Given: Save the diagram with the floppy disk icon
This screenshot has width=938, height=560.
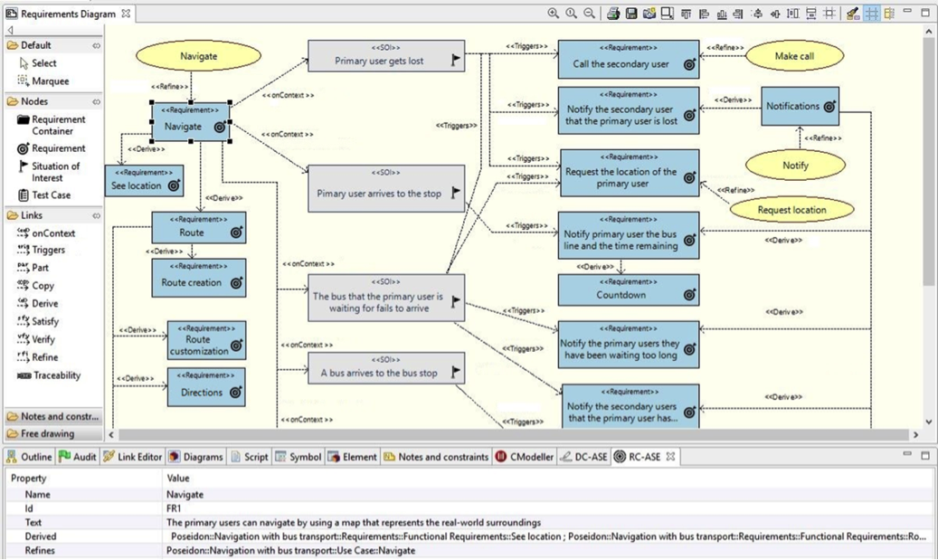Looking at the screenshot, I should pyautogui.click(x=631, y=14).
